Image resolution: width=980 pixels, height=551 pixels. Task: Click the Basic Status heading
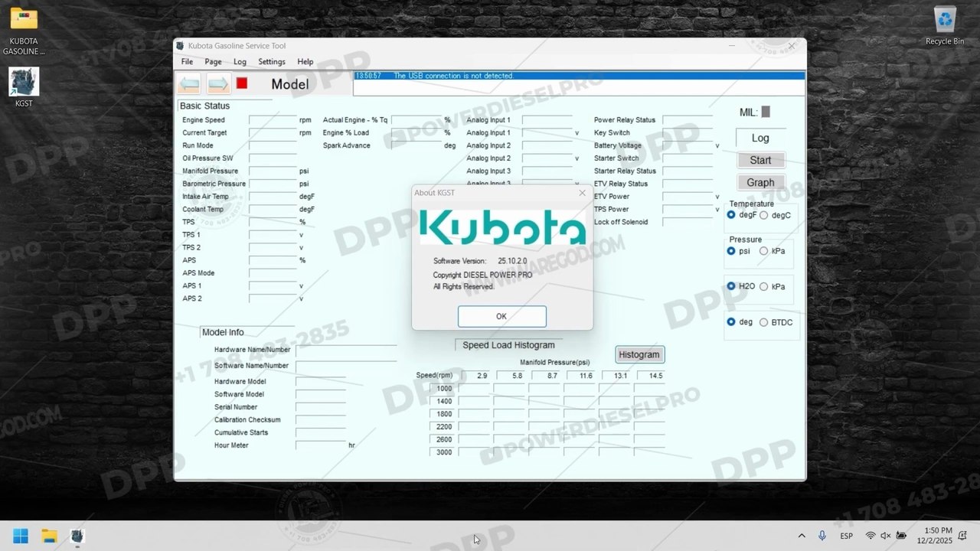(x=204, y=106)
